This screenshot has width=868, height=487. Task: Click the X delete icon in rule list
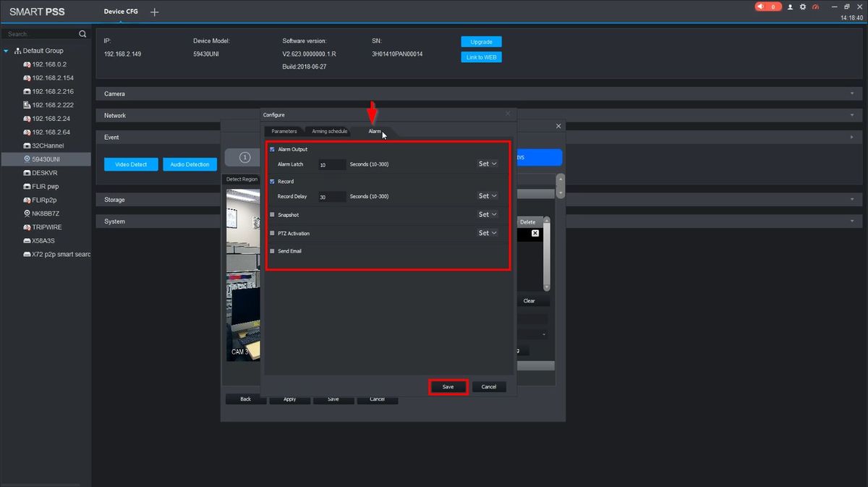(x=535, y=233)
